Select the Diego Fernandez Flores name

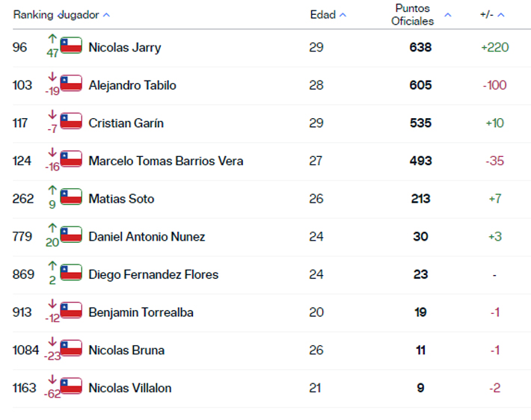(x=153, y=274)
